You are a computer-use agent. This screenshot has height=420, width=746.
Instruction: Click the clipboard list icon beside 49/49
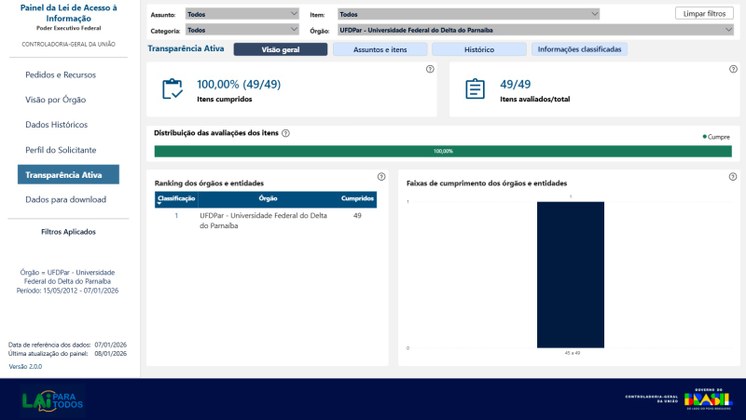click(x=475, y=89)
